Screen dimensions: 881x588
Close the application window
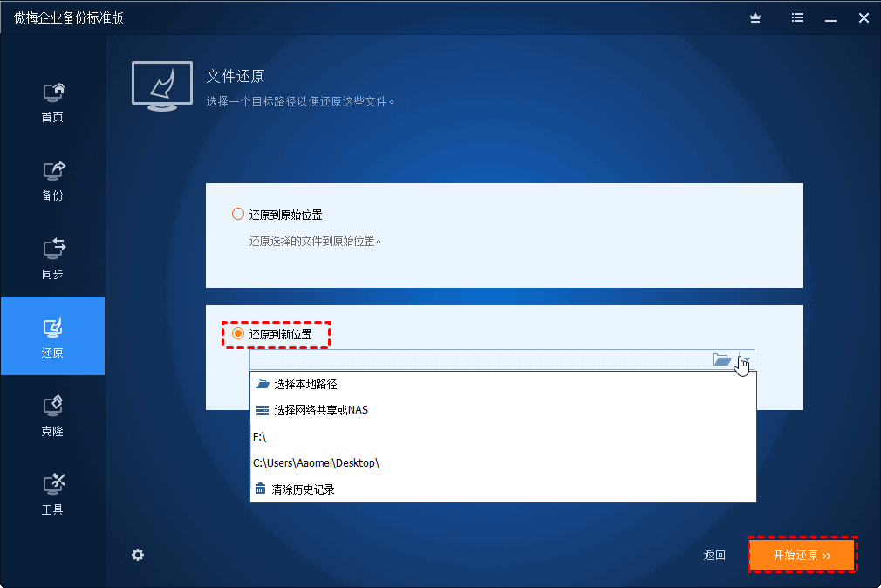coord(864,18)
